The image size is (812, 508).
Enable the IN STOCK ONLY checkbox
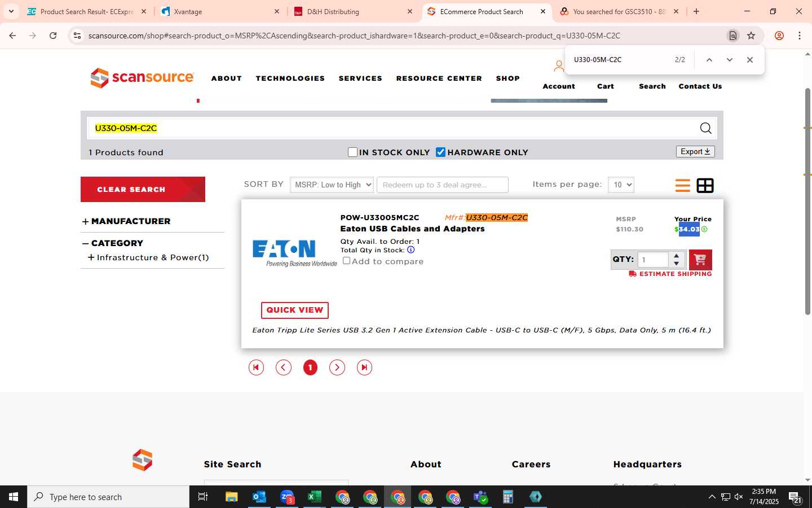click(x=352, y=152)
